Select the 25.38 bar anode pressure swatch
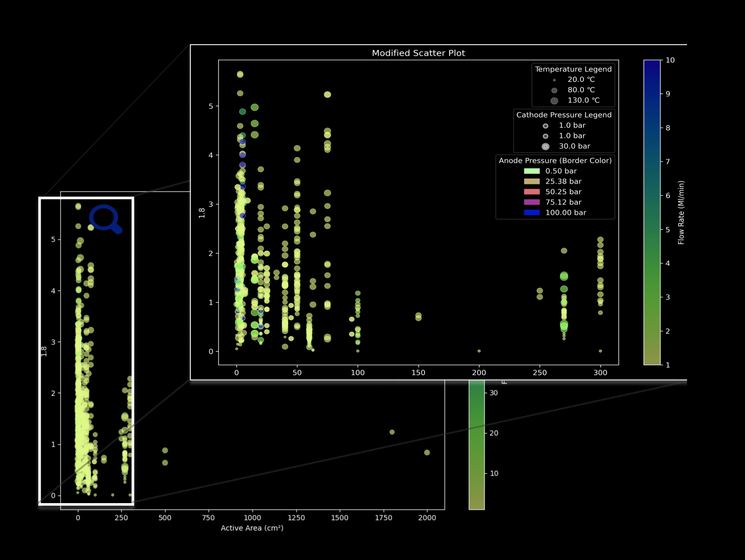Image resolution: width=745 pixels, height=560 pixels. click(x=532, y=181)
